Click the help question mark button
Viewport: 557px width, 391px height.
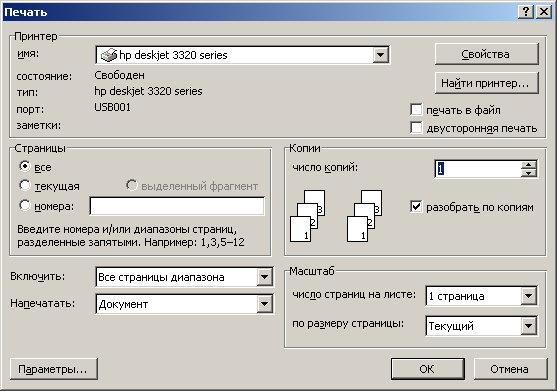click(x=526, y=12)
